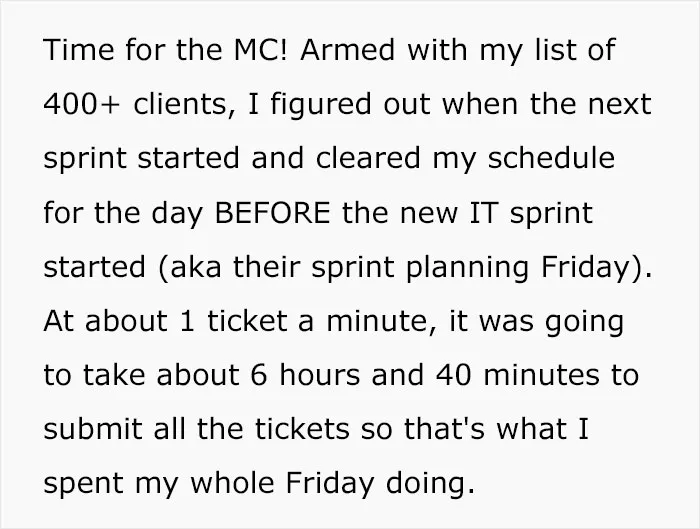The width and height of the screenshot is (700, 529).
Task: Click the word "schedule"
Action: (x=551, y=158)
